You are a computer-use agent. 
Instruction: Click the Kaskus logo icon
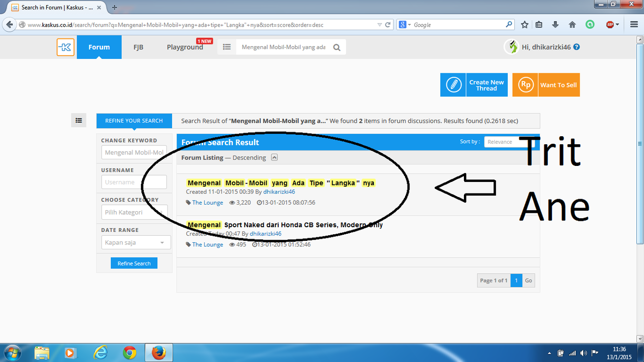click(x=65, y=47)
